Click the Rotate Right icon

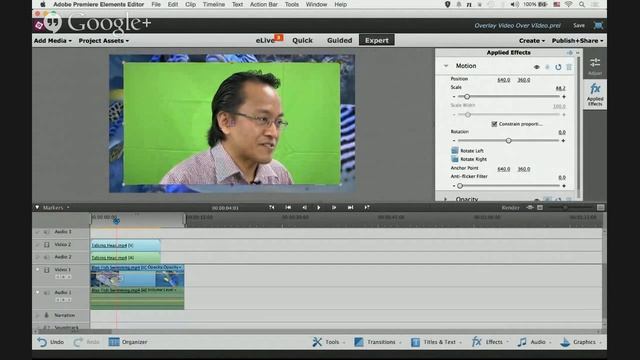(x=455, y=159)
